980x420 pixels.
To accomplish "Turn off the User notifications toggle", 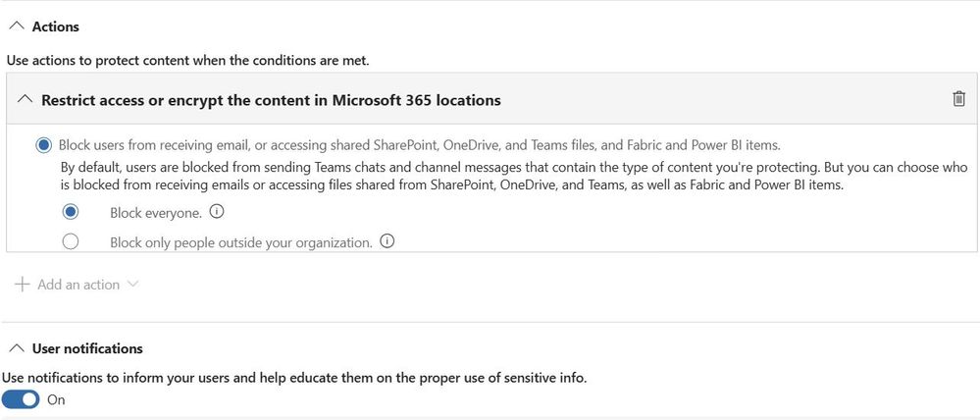I will tap(21, 399).
